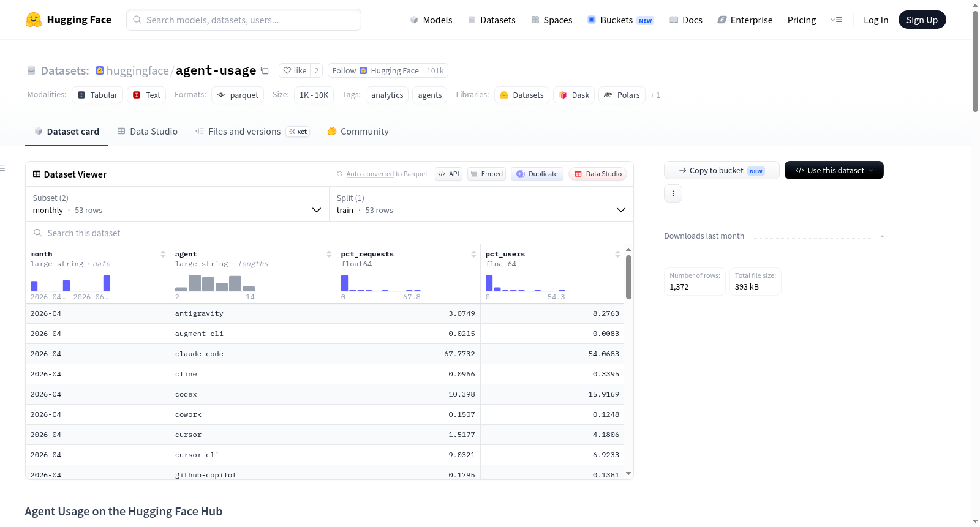Click the Duplicate button

(537, 174)
